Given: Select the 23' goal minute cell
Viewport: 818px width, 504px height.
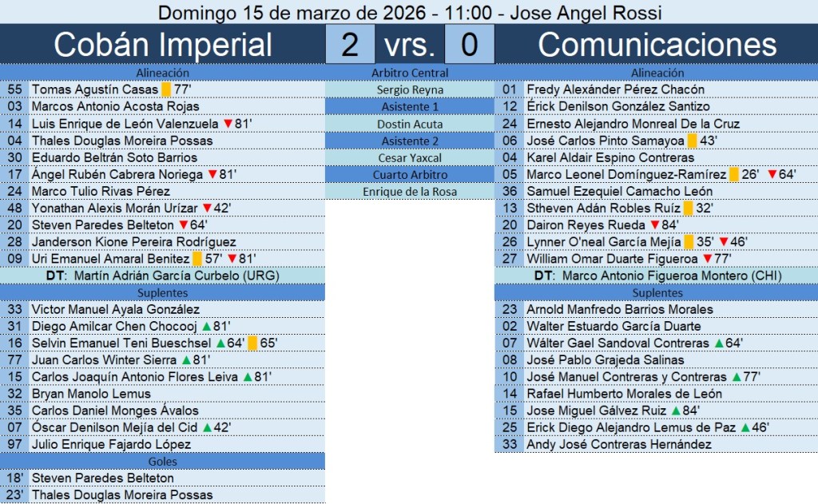Looking at the screenshot, I should pos(15,494).
